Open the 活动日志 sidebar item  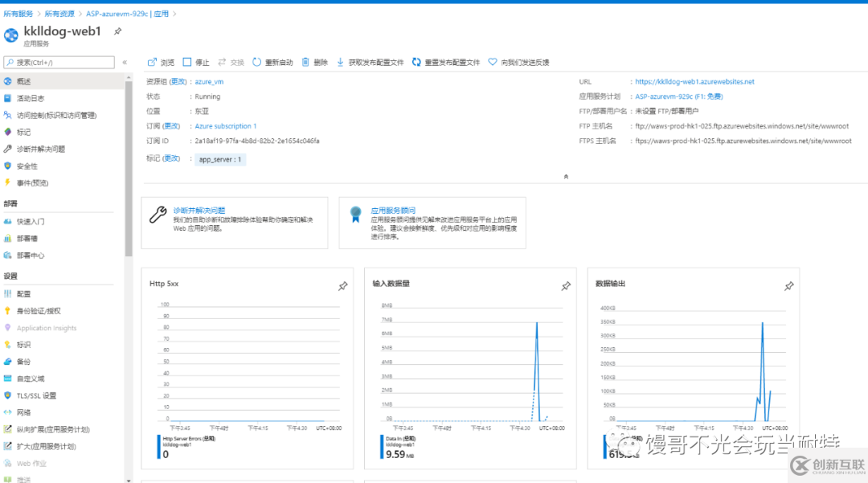[34, 97]
